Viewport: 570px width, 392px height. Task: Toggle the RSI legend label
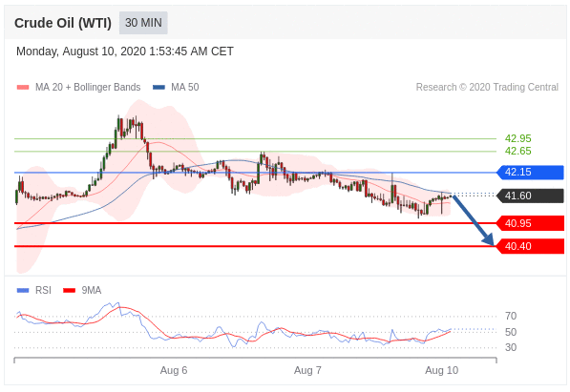click(x=43, y=290)
